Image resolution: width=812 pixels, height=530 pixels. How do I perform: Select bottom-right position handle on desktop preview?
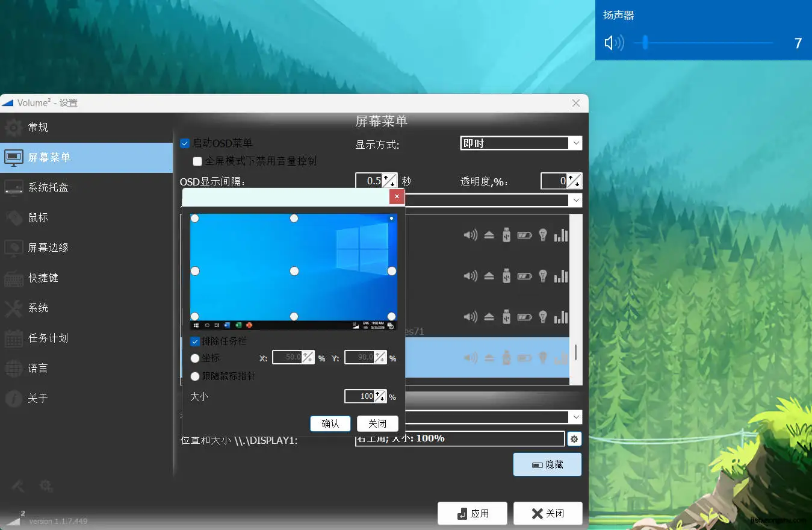(392, 316)
